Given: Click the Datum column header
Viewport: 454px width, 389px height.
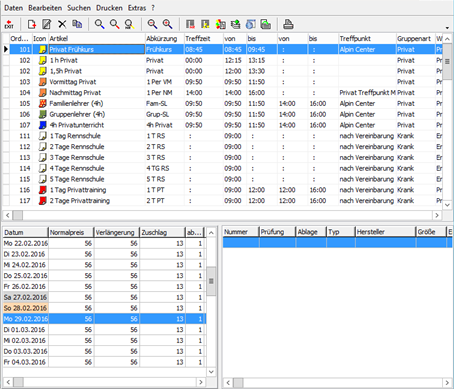Looking at the screenshot, I should [26, 232].
